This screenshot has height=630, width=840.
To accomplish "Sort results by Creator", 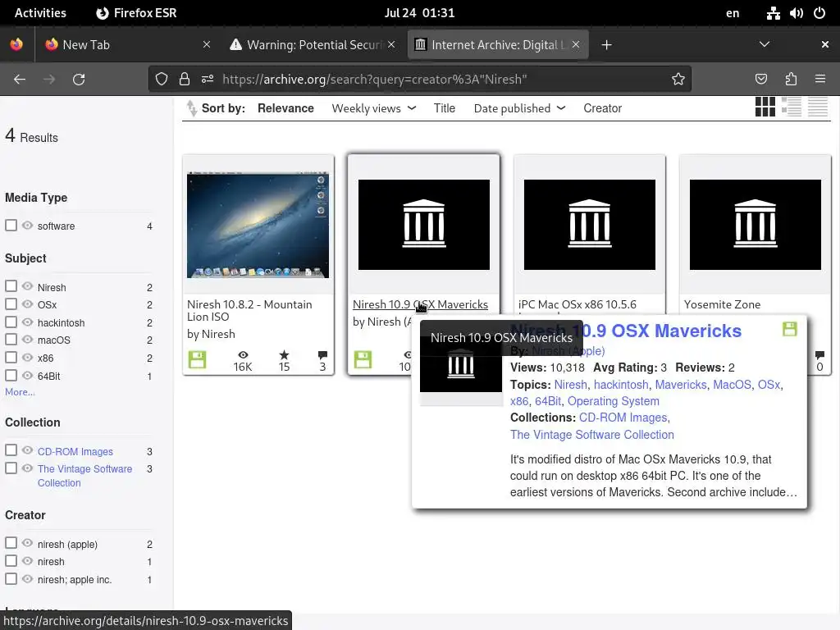I will (x=602, y=108).
